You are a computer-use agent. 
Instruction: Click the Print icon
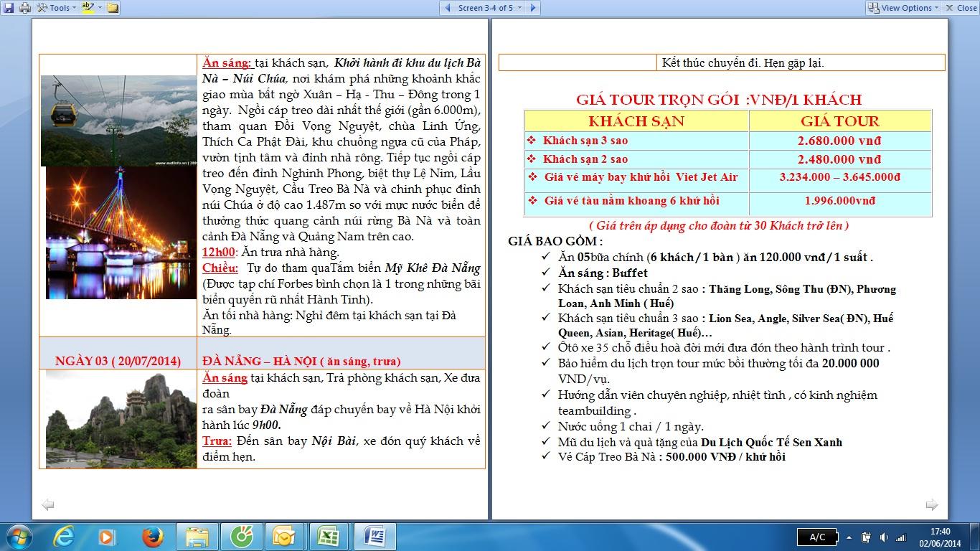tap(25, 8)
